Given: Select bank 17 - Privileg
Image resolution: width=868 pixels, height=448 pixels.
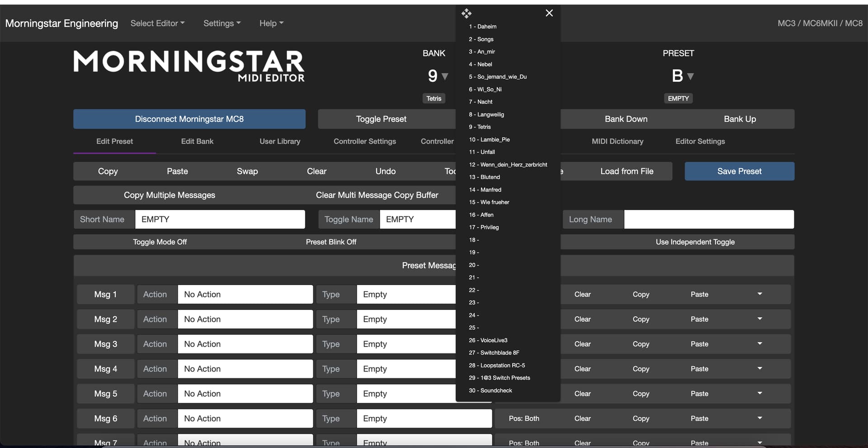Looking at the screenshot, I should (484, 227).
